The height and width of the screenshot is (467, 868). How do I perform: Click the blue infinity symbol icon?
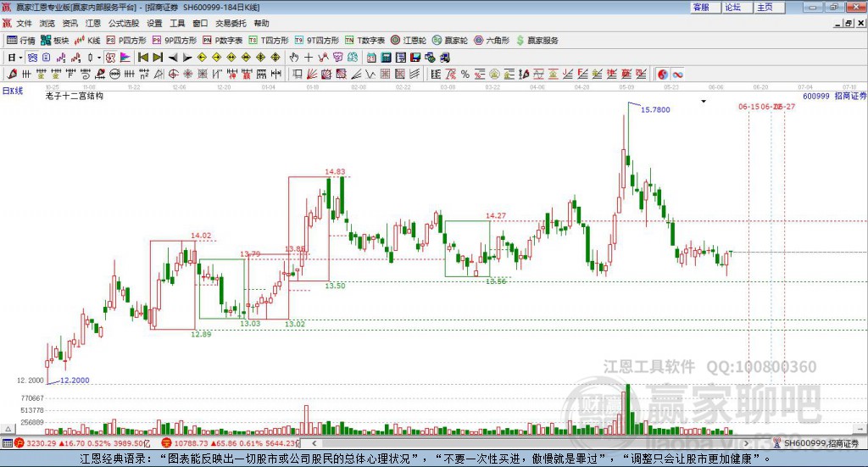(677, 74)
